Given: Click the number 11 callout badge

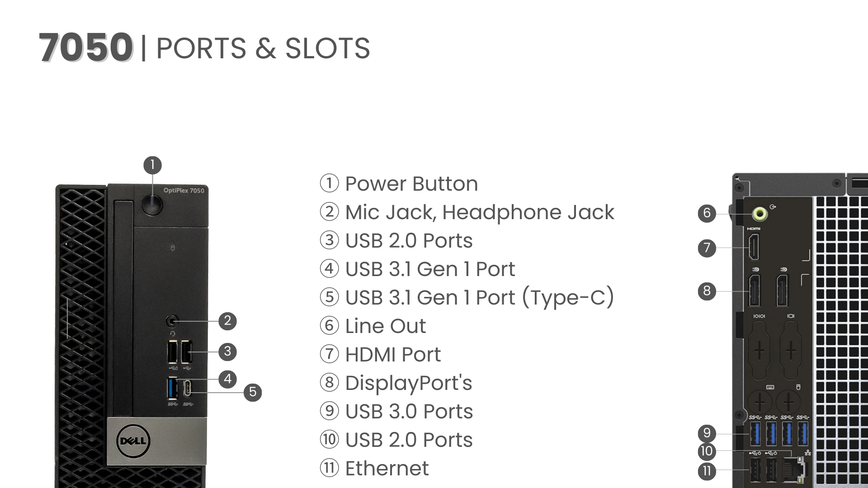Looking at the screenshot, I should point(707,471).
